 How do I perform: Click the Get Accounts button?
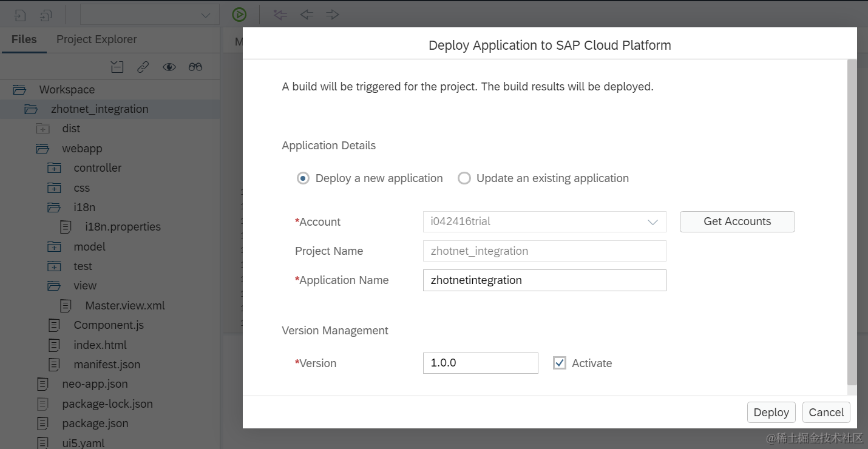pyautogui.click(x=737, y=221)
